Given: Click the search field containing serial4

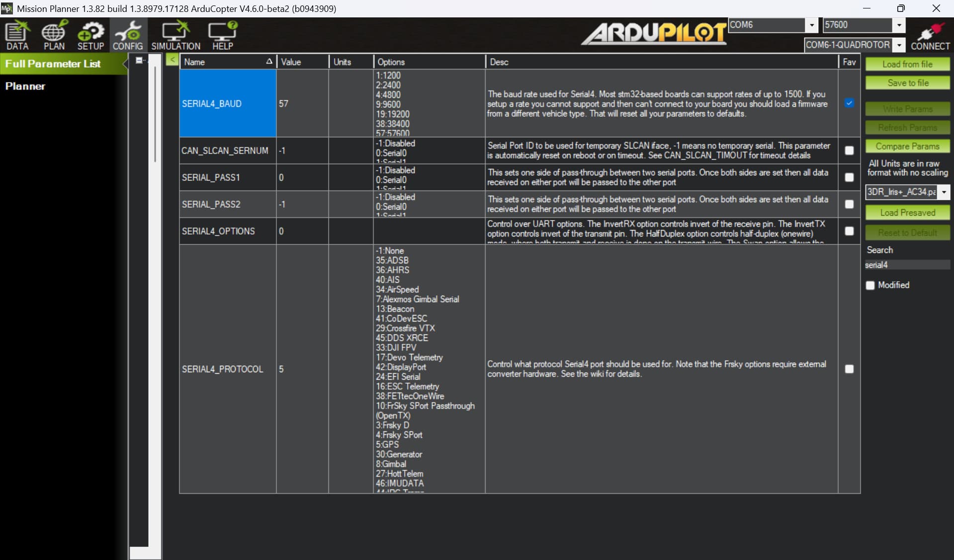Looking at the screenshot, I should tap(907, 265).
